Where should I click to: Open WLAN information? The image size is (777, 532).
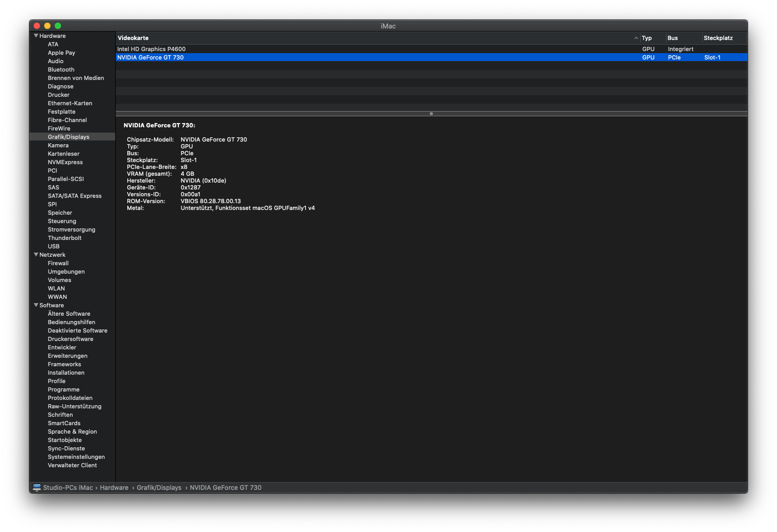click(56, 288)
